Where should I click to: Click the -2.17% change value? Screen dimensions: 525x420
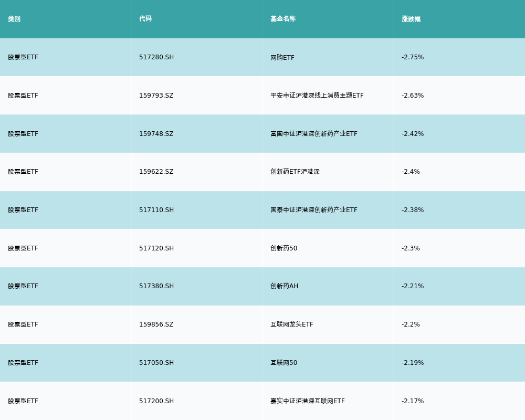point(413,401)
